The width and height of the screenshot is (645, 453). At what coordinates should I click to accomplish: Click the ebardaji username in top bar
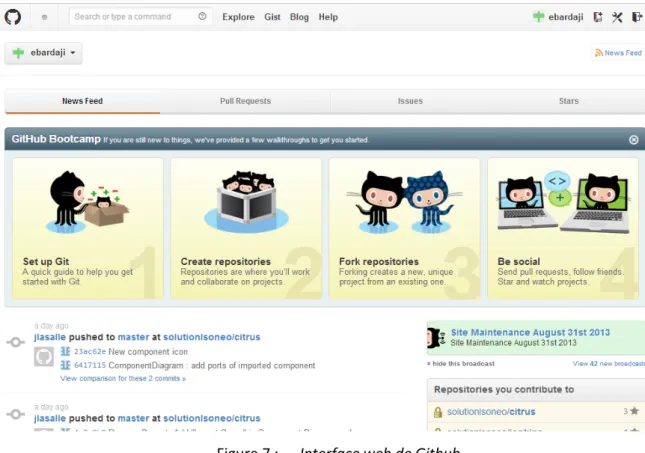[566, 17]
